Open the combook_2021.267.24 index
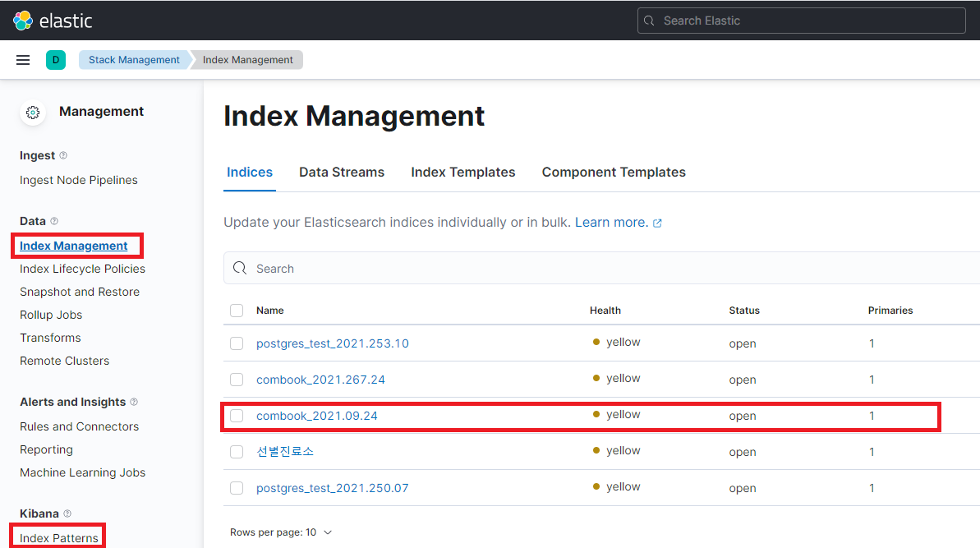Viewport: 980px width, 548px height. pos(320,380)
